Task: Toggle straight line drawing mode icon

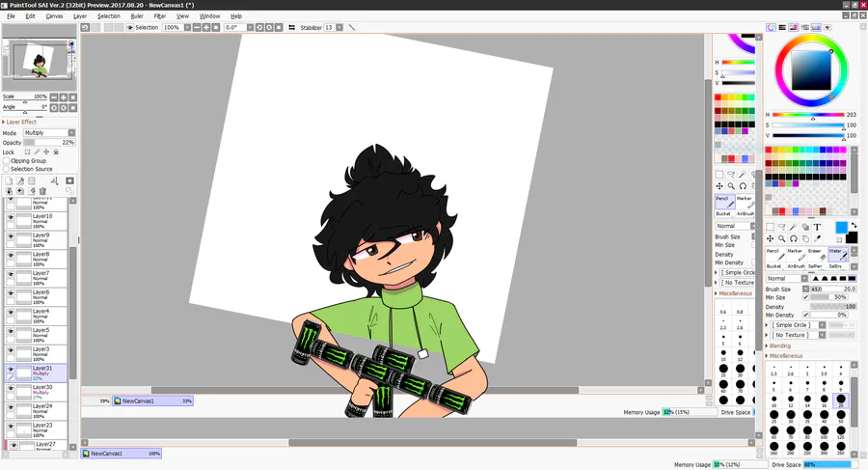Action: click(351, 27)
